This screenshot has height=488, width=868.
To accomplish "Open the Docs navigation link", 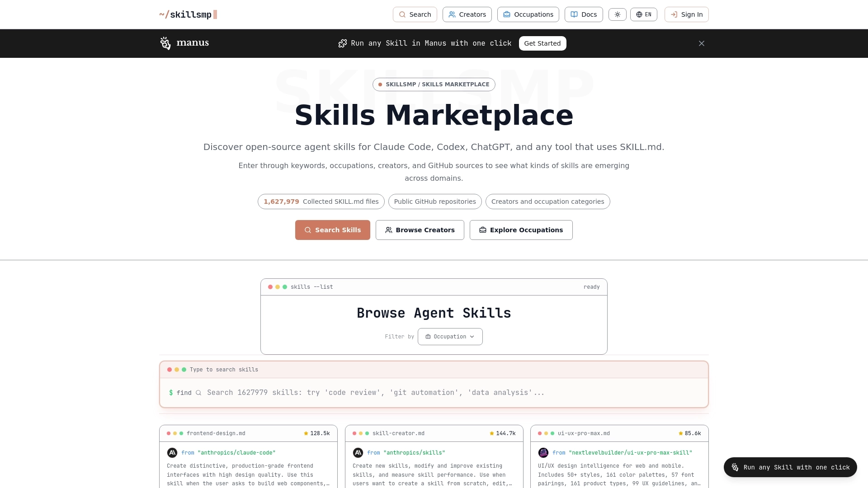I will tap(584, 14).
